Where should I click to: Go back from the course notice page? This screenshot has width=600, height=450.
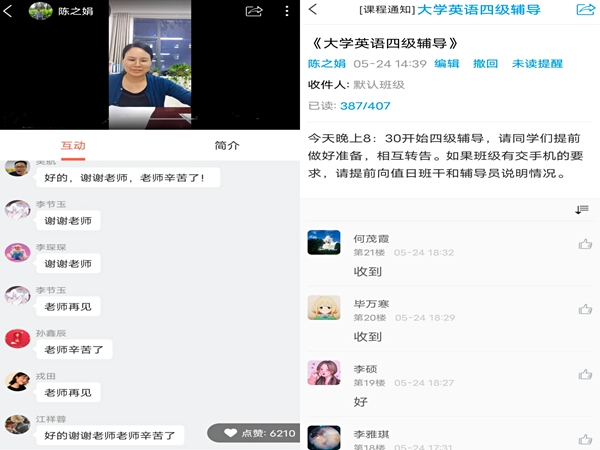coord(313,9)
